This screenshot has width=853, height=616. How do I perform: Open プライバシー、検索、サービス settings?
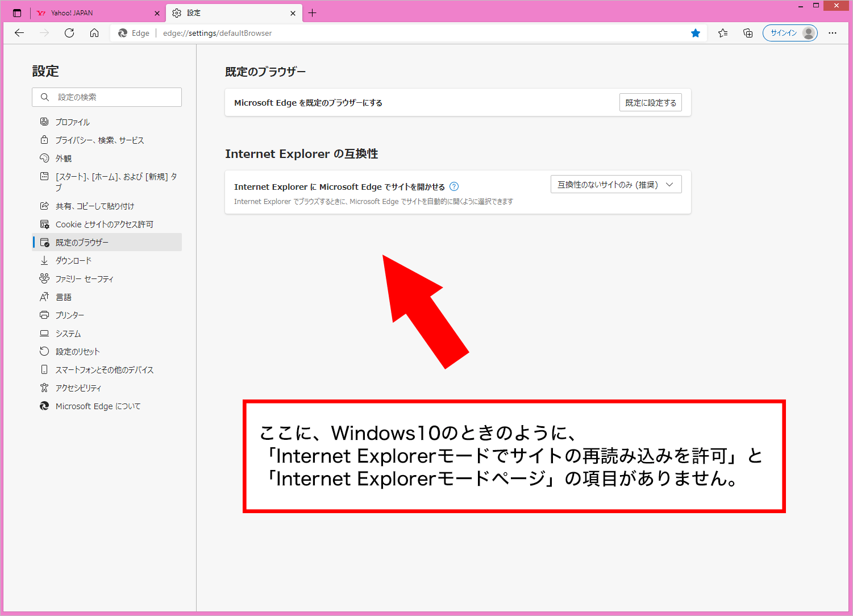click(107, 140)
